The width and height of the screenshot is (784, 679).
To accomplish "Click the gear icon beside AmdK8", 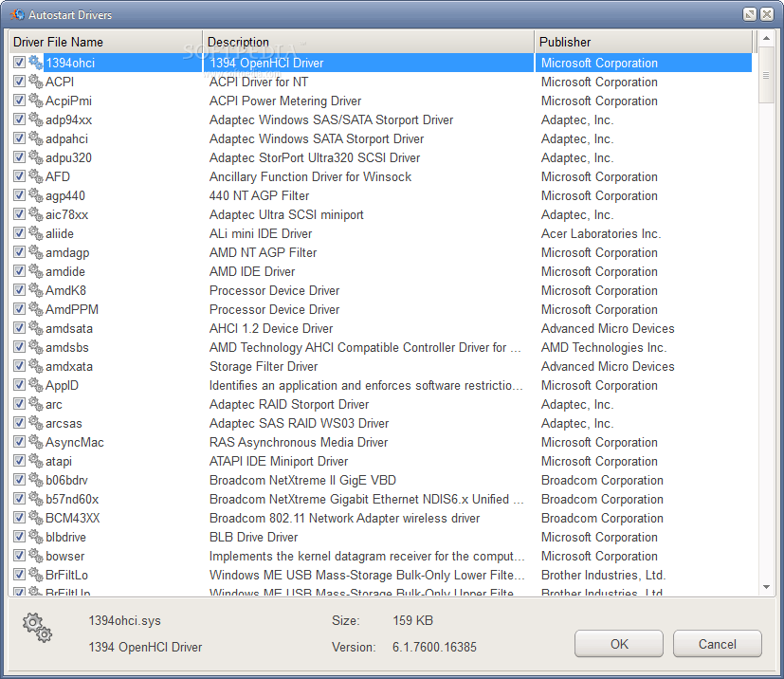I will click(35, 290).
